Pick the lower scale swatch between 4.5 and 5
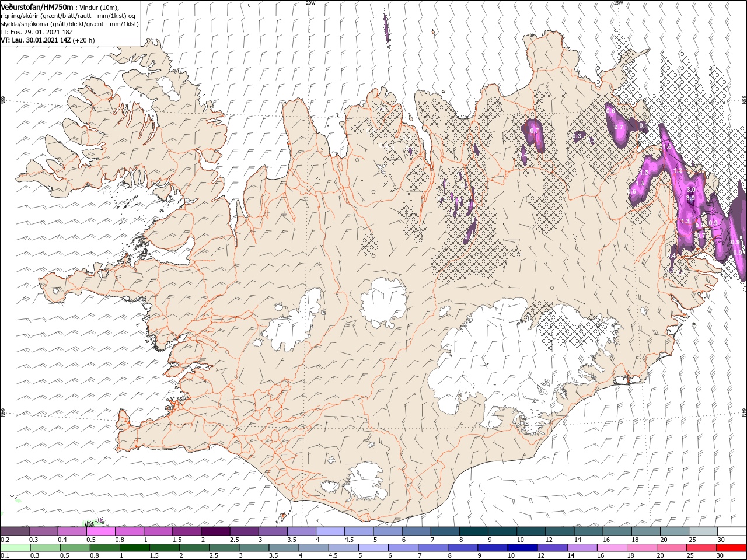The width and height of the screenshot is (747, 560). pyautogui.click(x=344, y=548)
